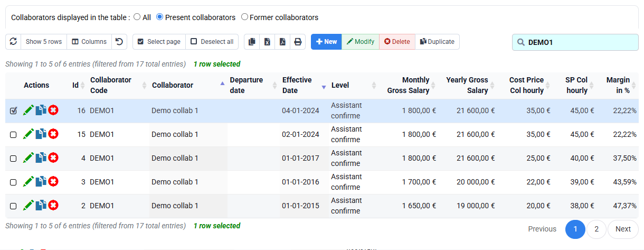Select the All collaborators radio button

coord(137,17)
